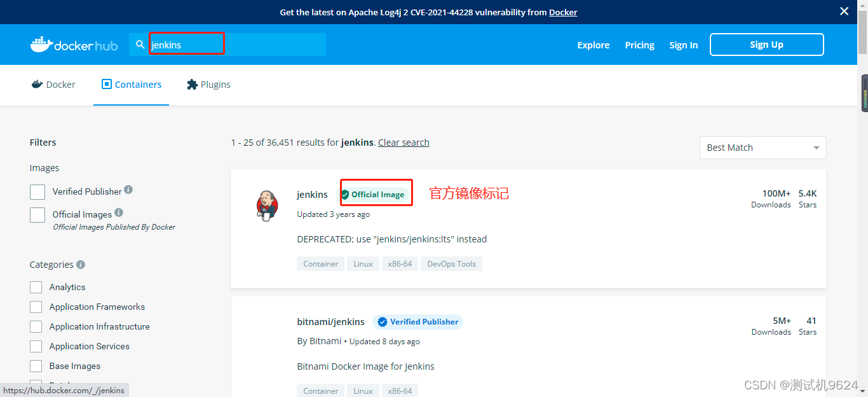Check the Application Frameworks category
868x397 pixels.
[x=36, y=307]
